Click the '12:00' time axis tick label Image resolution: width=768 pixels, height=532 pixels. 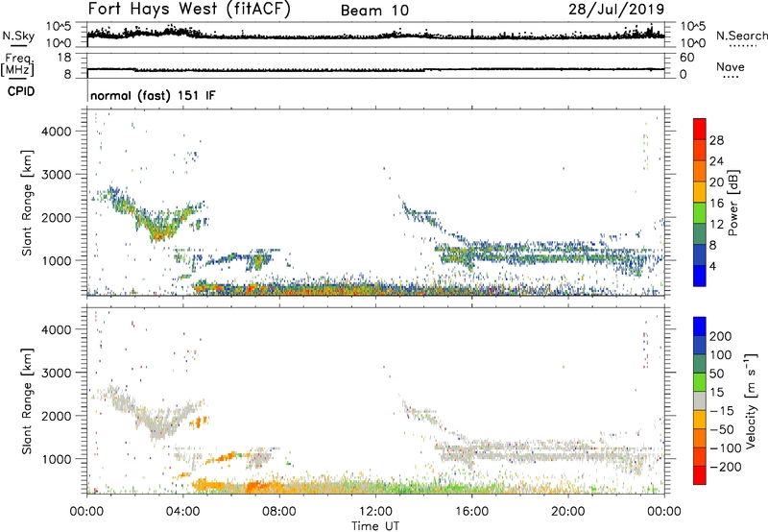[x=375, y=512]
